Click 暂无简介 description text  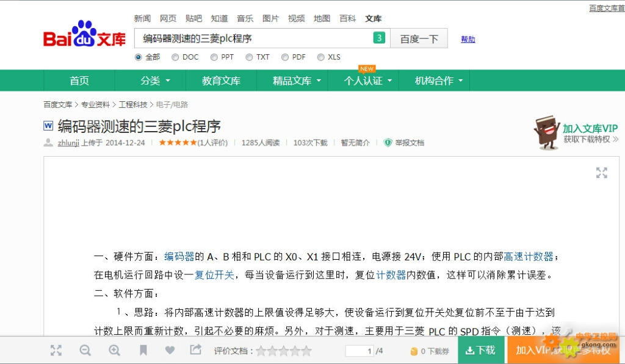pyautogui.click(x=355, y=143)
